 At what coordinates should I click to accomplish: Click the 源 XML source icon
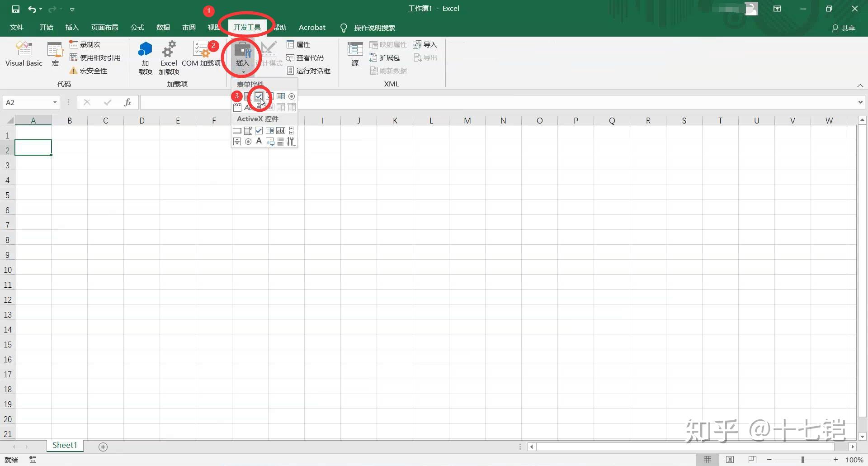point(355,54)
